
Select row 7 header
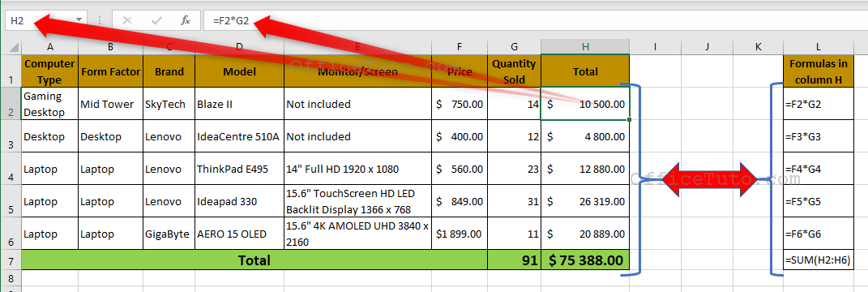11,260
